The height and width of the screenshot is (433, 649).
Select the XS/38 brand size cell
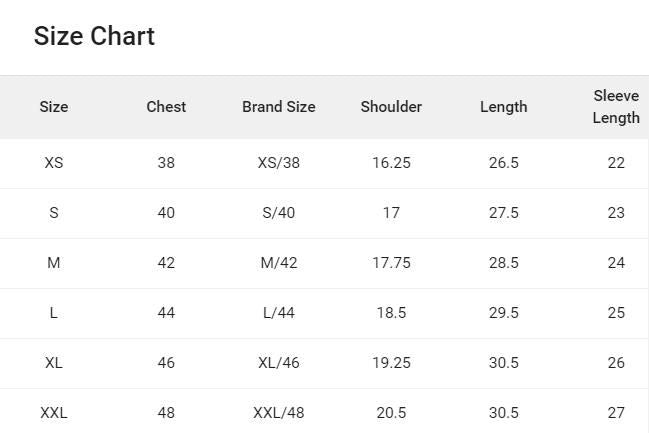[278, 163]
